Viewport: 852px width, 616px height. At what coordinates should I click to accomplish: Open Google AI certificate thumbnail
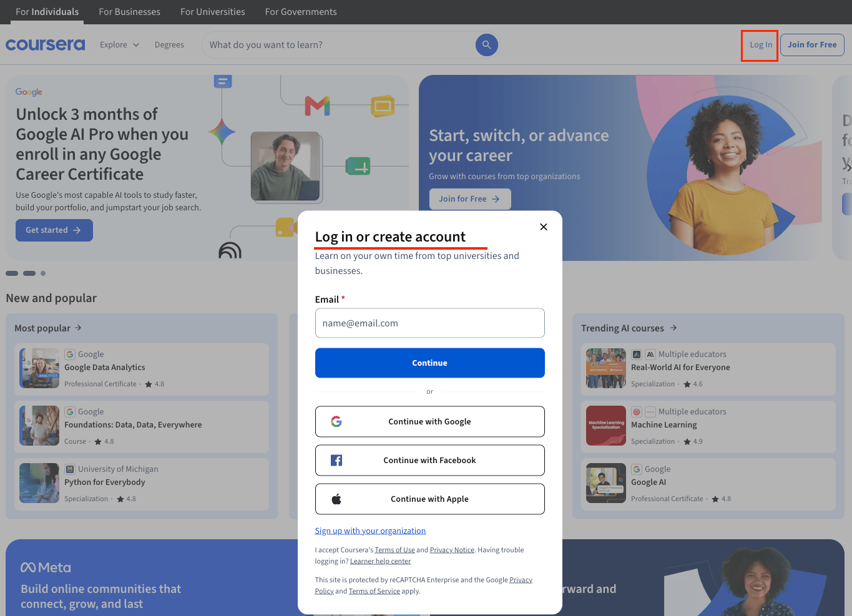coord(606,483)
